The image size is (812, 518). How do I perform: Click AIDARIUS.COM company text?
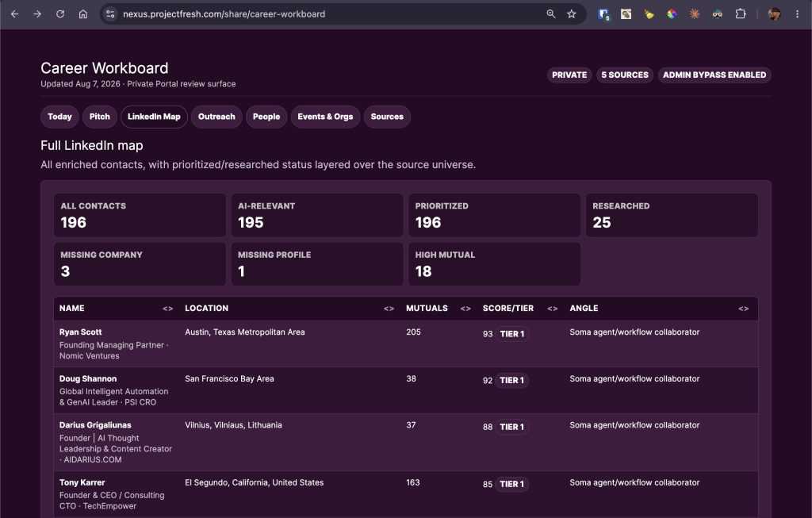93,459
